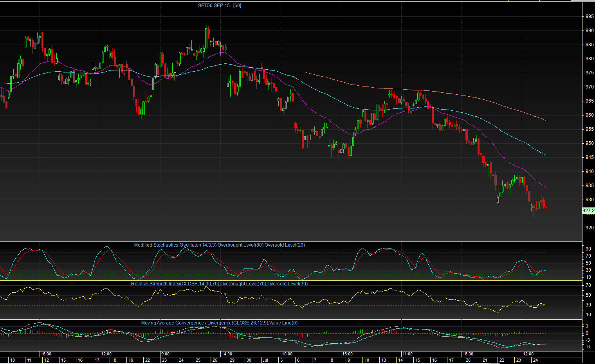
Task: Click 0 on the MACD scale
Action: pos(587,333)
